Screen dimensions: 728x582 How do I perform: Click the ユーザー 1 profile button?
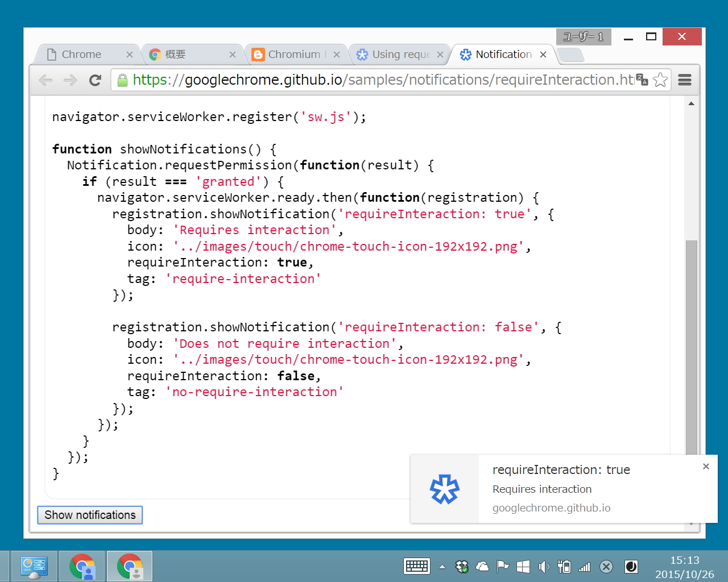click(x=584, y=37)
